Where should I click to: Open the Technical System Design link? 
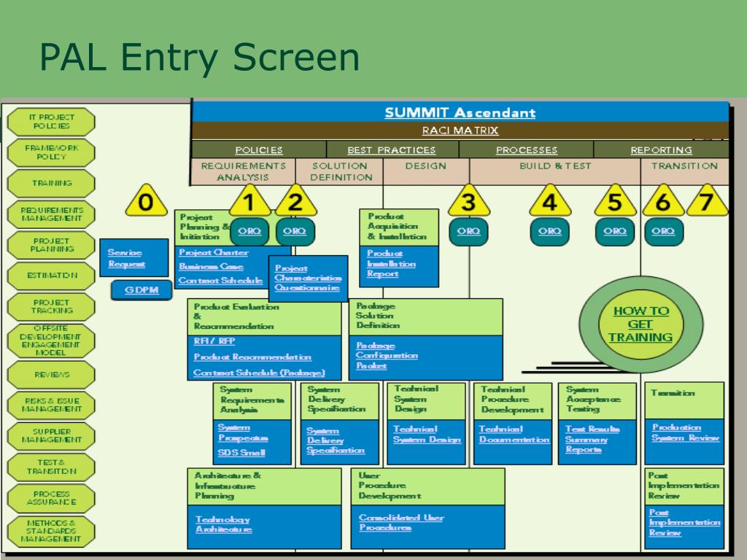(427, 435)
